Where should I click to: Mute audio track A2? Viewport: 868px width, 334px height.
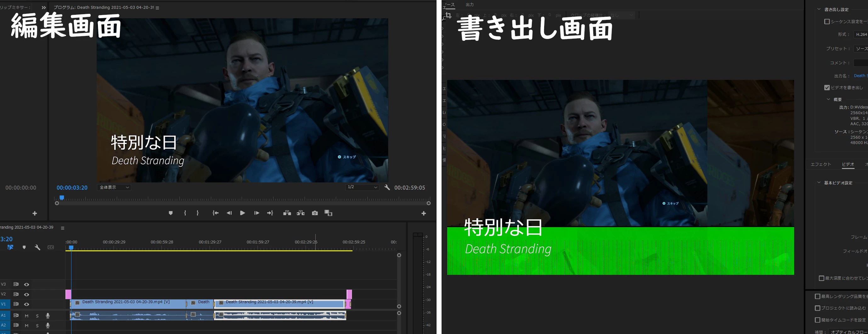pos(27,326)
